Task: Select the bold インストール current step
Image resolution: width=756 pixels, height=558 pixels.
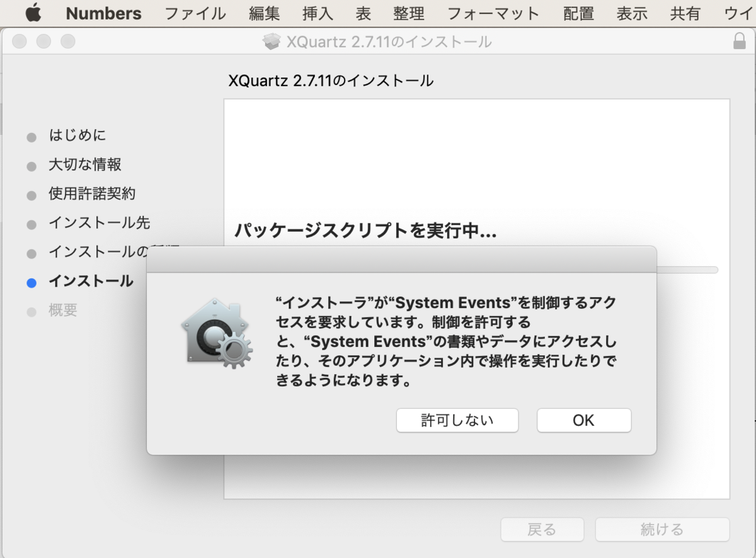Action: [x=91, y=282]
